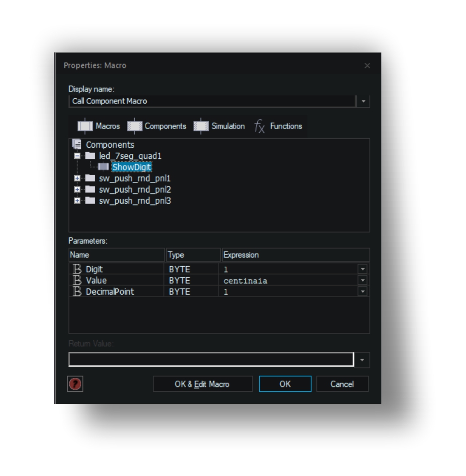This screenshot has width=466, height=476.
Task: Click the red help question mark icon
Action: (x=75, y=384)
